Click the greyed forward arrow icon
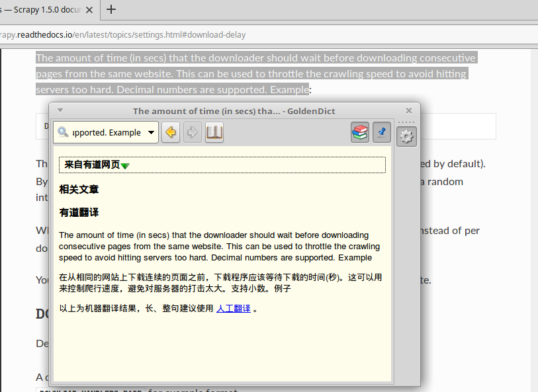 (x=192, y=132)
